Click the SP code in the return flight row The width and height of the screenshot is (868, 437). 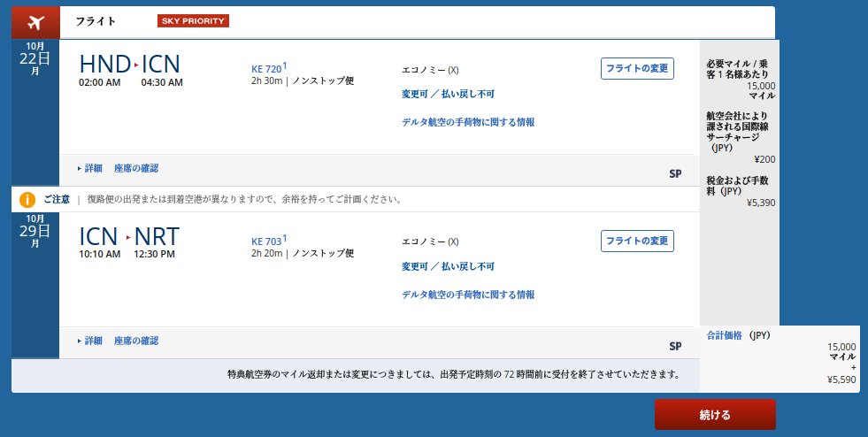point(675,347)
